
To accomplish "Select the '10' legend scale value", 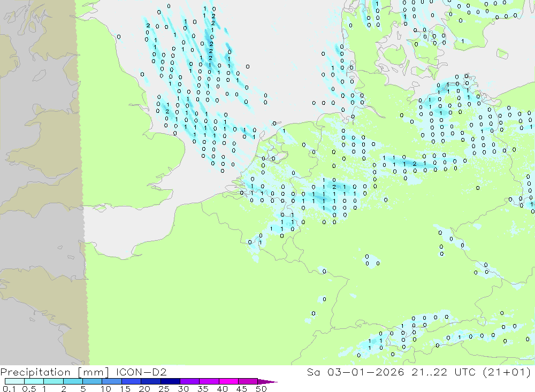I will [106, 389].
